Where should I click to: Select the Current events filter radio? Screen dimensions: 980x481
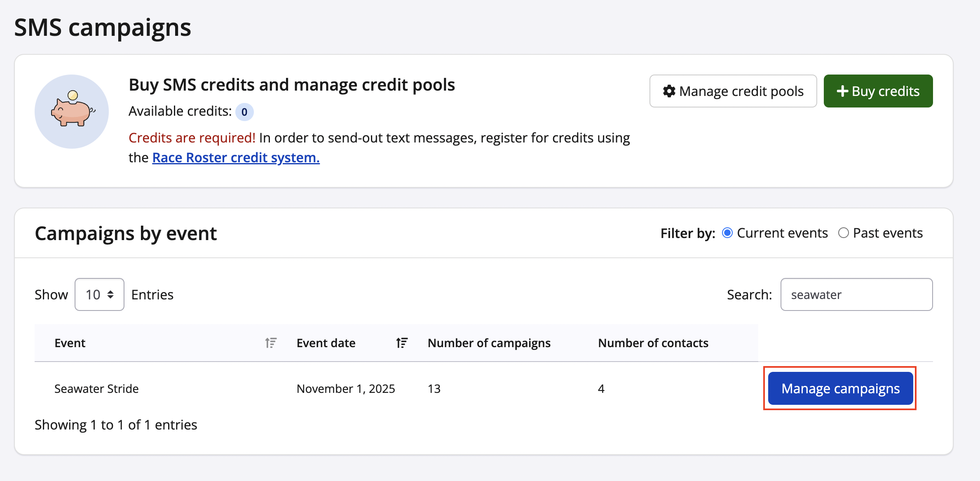coord(727,233)
